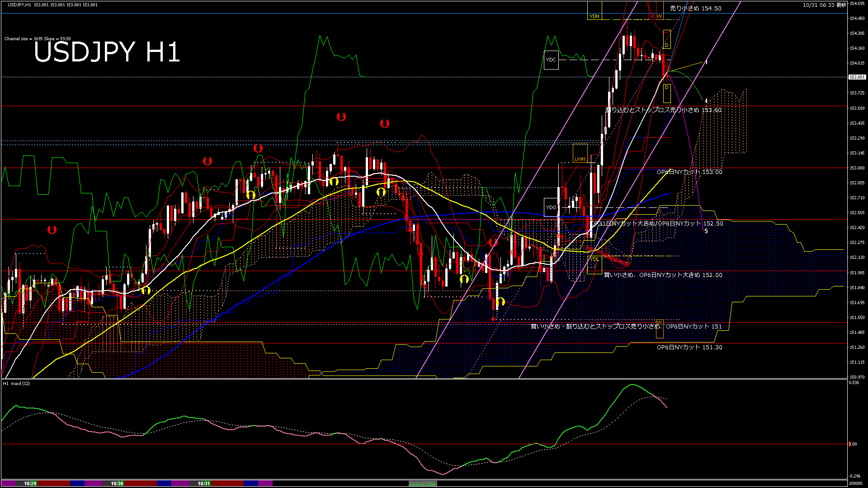The width and height of the screenshot is (868, 488).
Task: Click the yellow D marker above the latest candles
Action: tap(666, 45)
